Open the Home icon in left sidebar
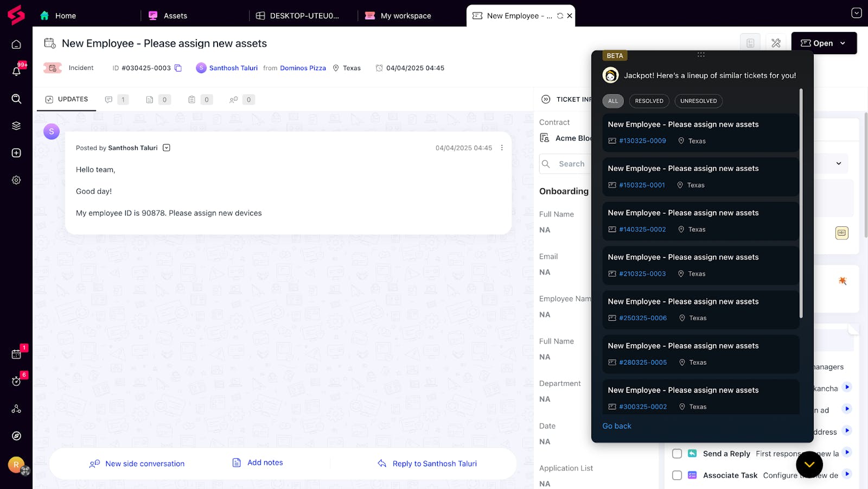868x489 pixels. click(16, 45)
